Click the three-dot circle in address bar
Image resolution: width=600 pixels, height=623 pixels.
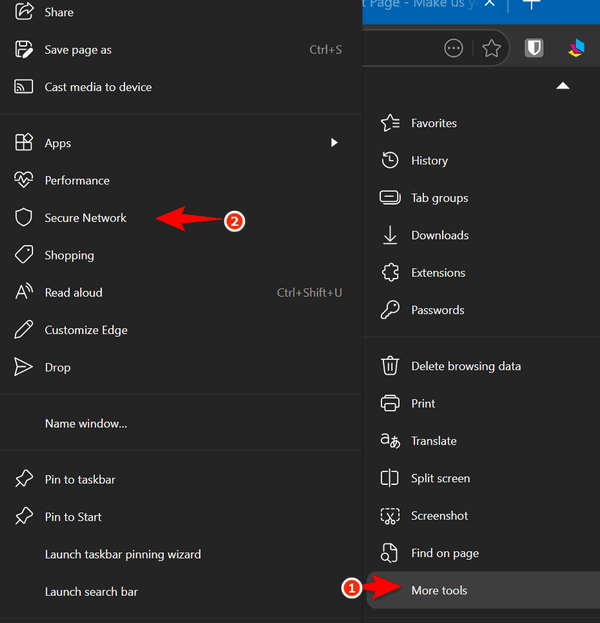[453, 48]
